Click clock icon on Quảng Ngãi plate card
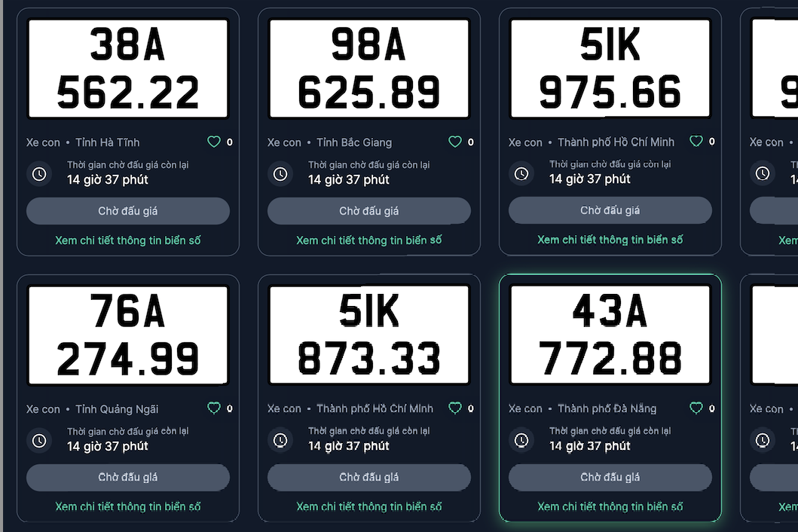The width and height of the screenshot is (798, 532). click(x=39, y=440)
